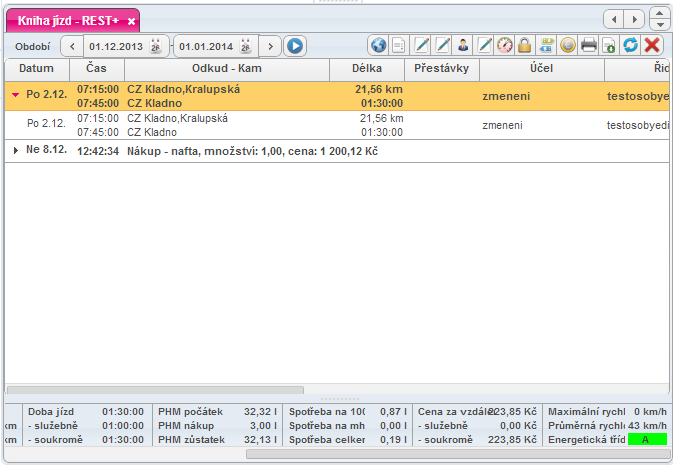
Task: Expand the Ne 8.12. row
Action: (16, 150)
